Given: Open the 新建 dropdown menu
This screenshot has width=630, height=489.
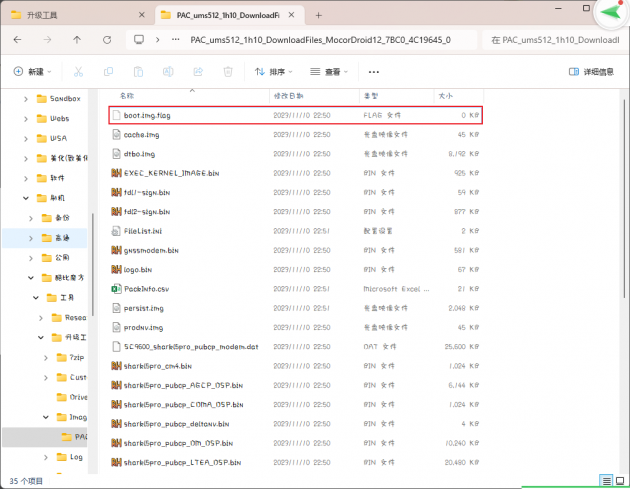Looking at the screenshot, I should (36, 72).
